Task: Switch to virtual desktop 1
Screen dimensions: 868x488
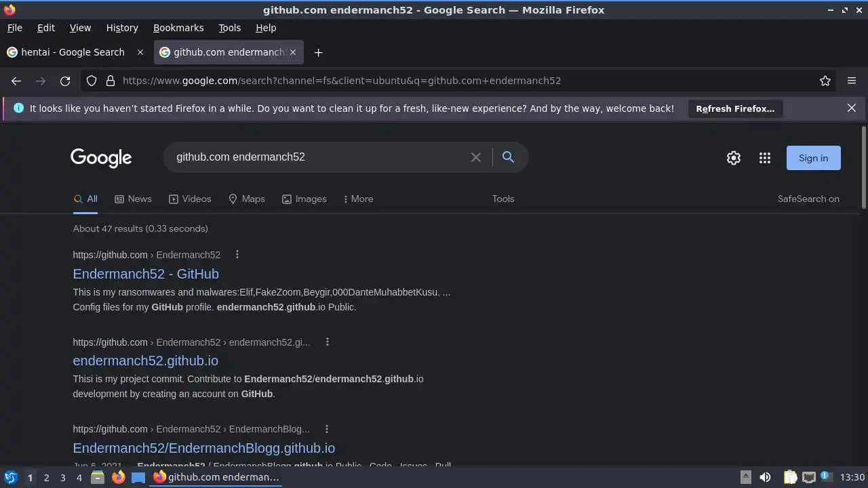Action: (30, 478)
